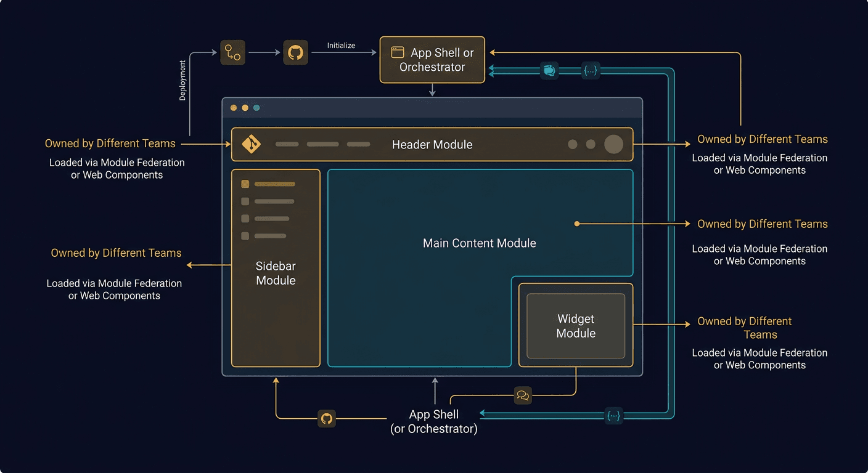Click the App Shell or Orchestrator box
The width and height of the screenshot is (868, 473).
pyautogui.click(x=432, y=60)
